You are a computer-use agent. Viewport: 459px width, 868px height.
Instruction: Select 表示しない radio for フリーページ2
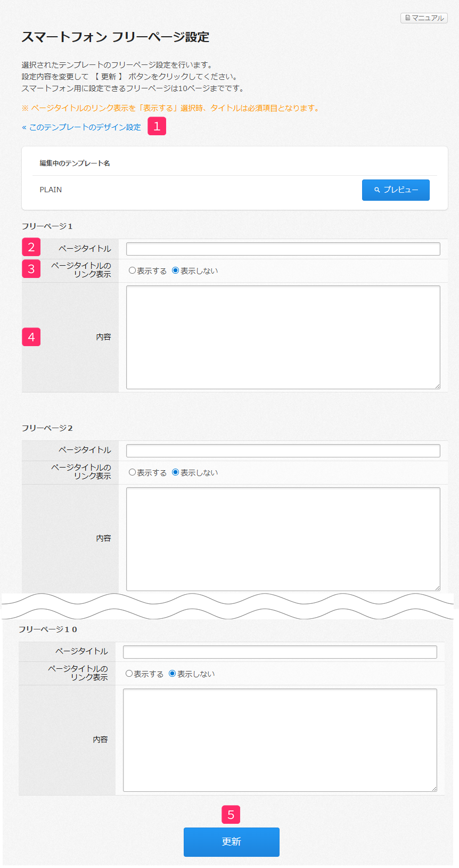(176, 472)
